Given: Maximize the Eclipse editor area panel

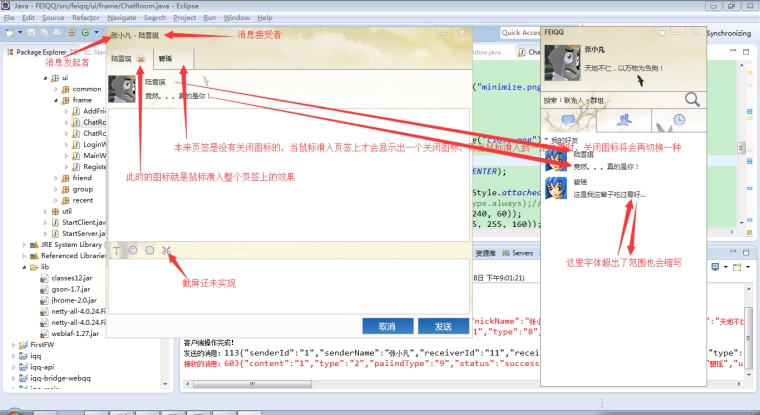Looking at the screenshot, I should [746, 51].
